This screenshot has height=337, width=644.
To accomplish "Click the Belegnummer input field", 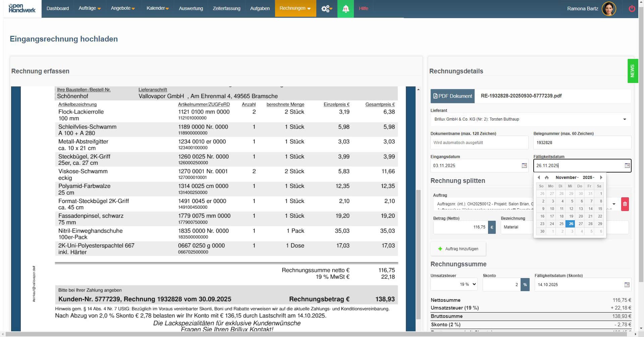I will click(582, 143).
